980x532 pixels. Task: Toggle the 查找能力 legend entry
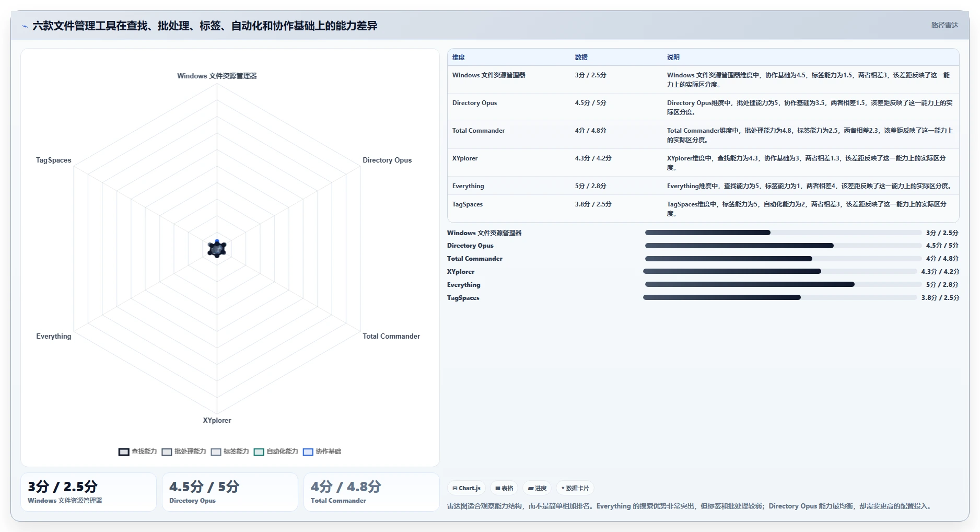point(138,452)
